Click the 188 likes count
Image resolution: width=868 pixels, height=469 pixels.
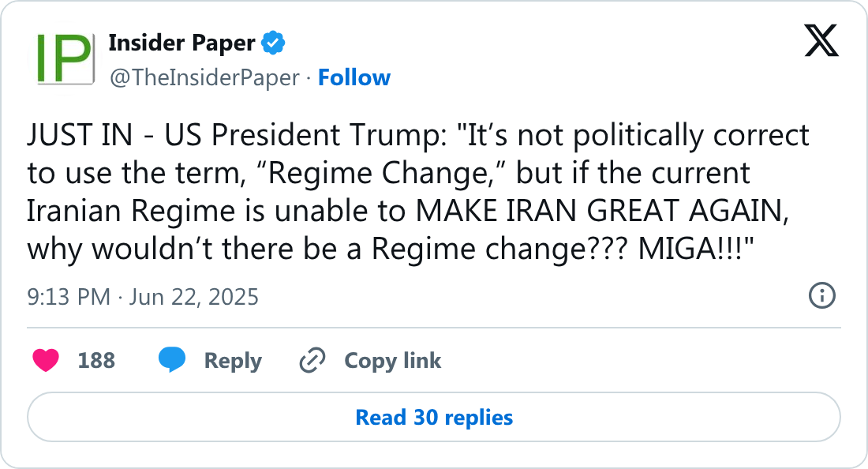point(96,361)
